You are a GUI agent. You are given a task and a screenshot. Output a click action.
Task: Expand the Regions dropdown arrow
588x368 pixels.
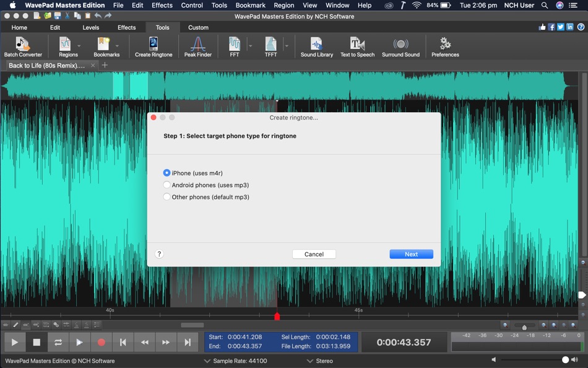[x=79, y=46]
